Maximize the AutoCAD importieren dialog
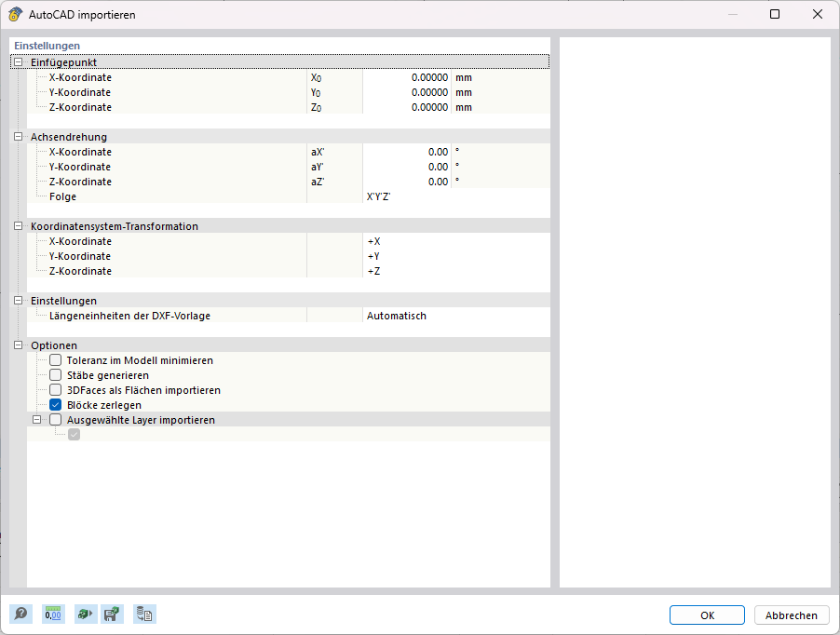This screenshot has width=840, height=635. pos(775,15)
